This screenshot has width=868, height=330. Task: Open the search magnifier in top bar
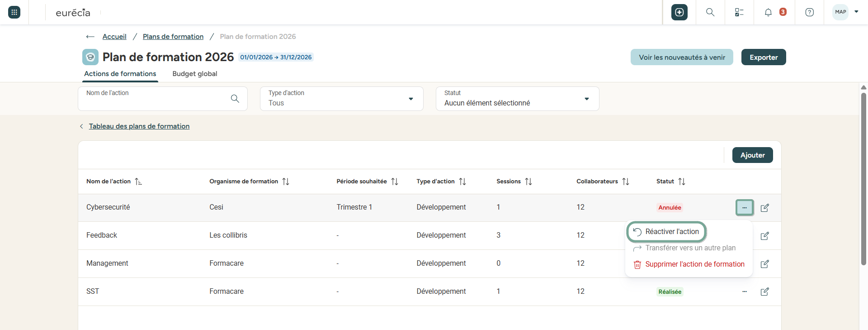pos(710,12)
